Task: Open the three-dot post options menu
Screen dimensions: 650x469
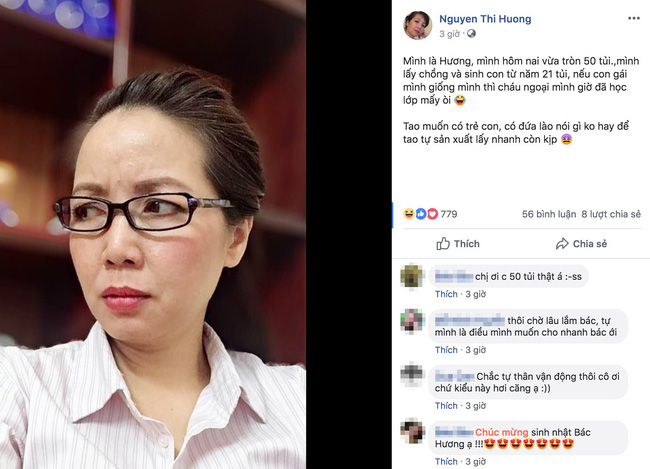Action: pos(633,18)
